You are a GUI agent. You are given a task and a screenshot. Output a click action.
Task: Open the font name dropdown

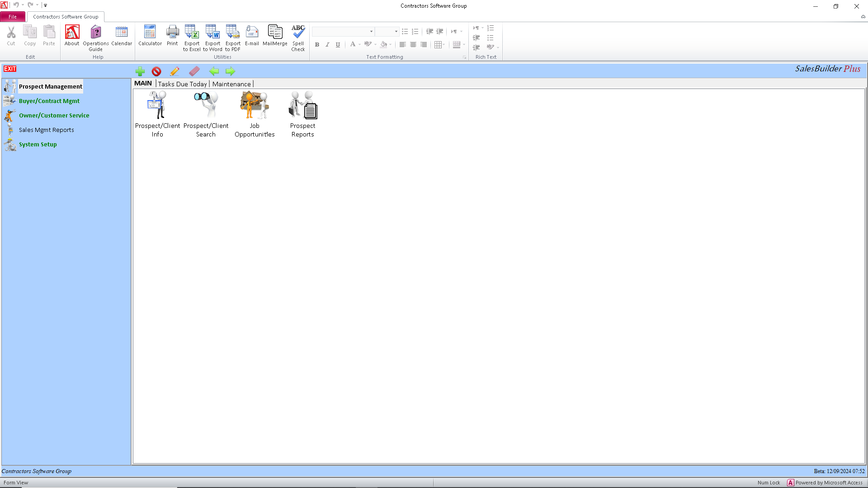click(371, 32)
